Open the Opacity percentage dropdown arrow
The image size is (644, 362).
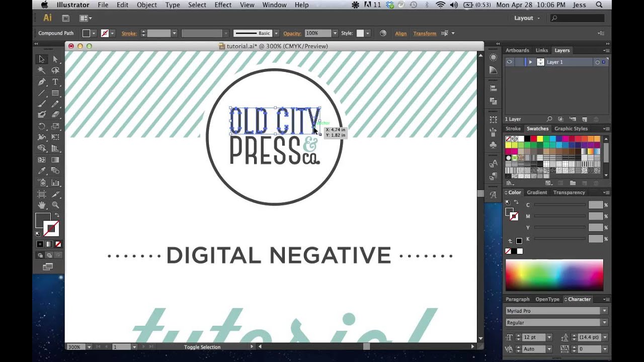coord(335,33)
